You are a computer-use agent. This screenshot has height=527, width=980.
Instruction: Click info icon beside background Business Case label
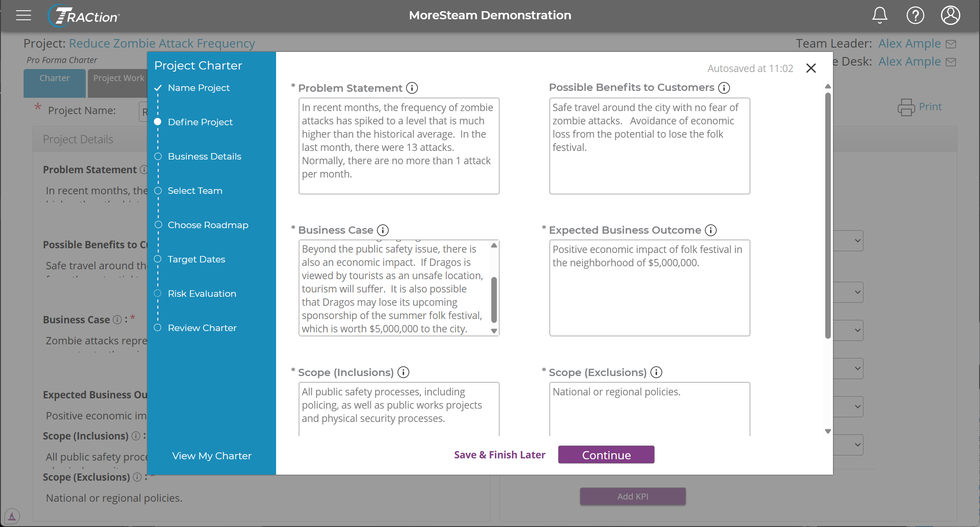pyautogui.click(x=117, y=319)
